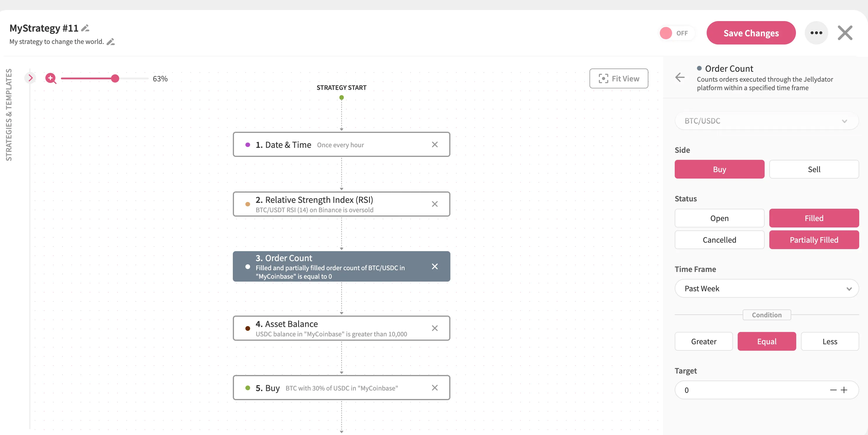Toggle the strategy ON/OFF switch
This screenshot has width=868, height=435.
coord(676,33)
